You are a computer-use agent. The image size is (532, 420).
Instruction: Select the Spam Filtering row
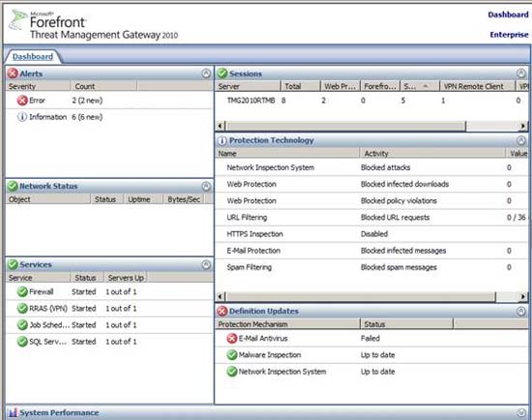coord(371,267)
